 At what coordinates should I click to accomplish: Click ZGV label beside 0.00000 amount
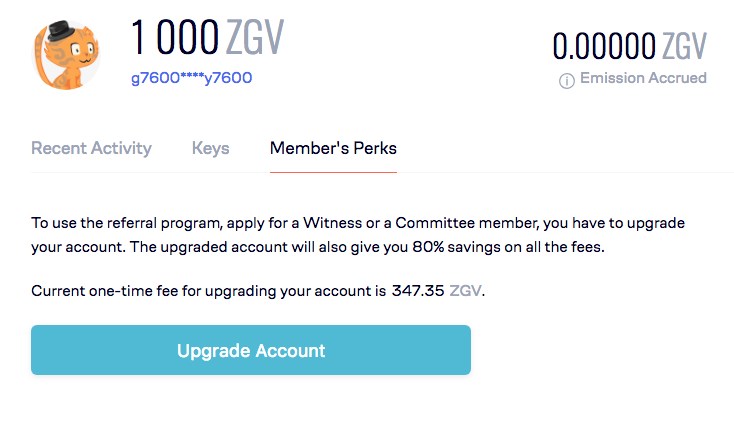684,46
